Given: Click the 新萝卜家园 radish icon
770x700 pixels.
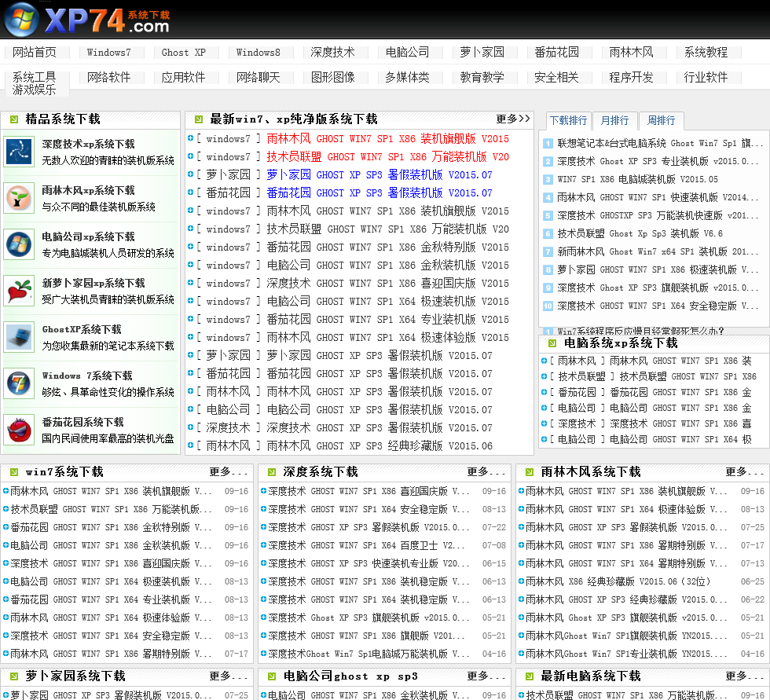Looking at the screenshot, I should coord(19,291).
